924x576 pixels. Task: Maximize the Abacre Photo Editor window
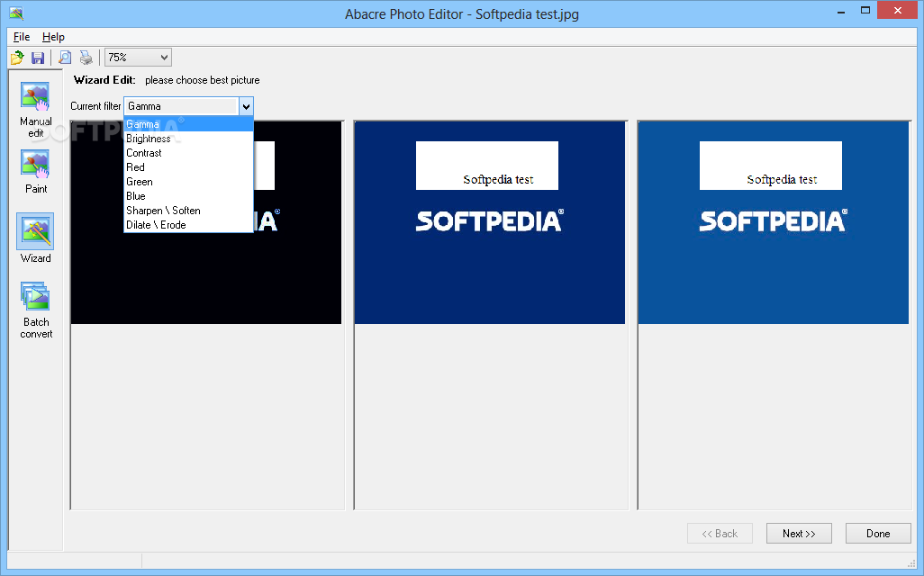pos(865,11)
